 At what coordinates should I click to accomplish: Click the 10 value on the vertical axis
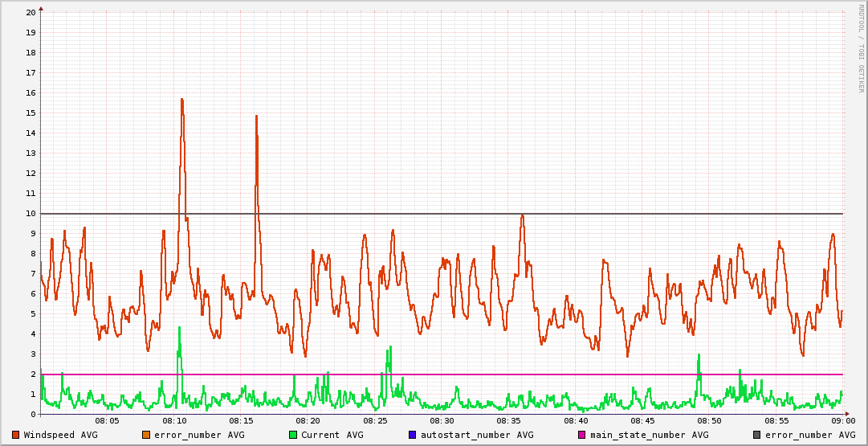[x=31, y=214]
